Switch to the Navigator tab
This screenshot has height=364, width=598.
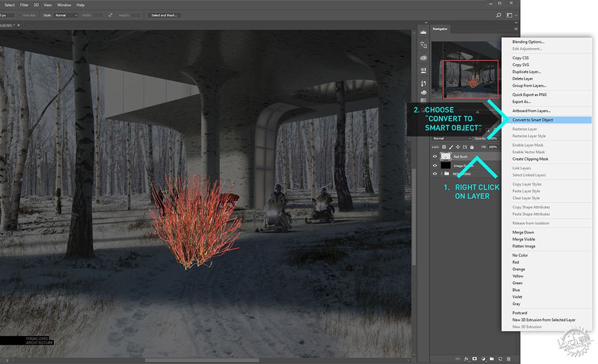click(x=440, y=29)
